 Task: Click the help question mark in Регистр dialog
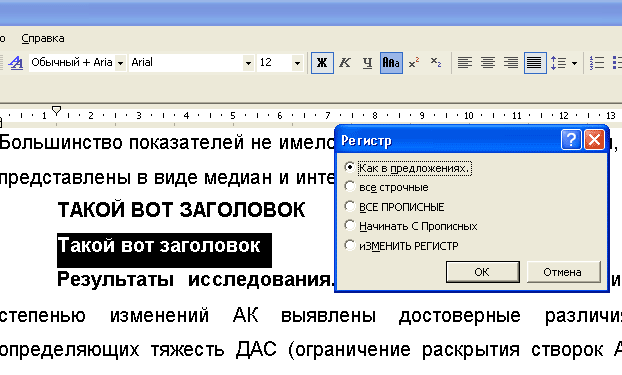pyautogui.click(x=571, y=140)
